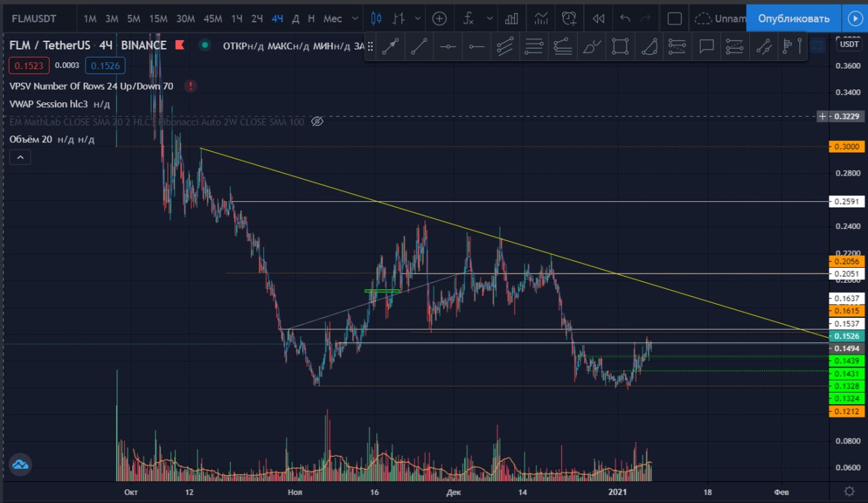
Task: Select the horizontal ray tool
Action: coord(477,46)
